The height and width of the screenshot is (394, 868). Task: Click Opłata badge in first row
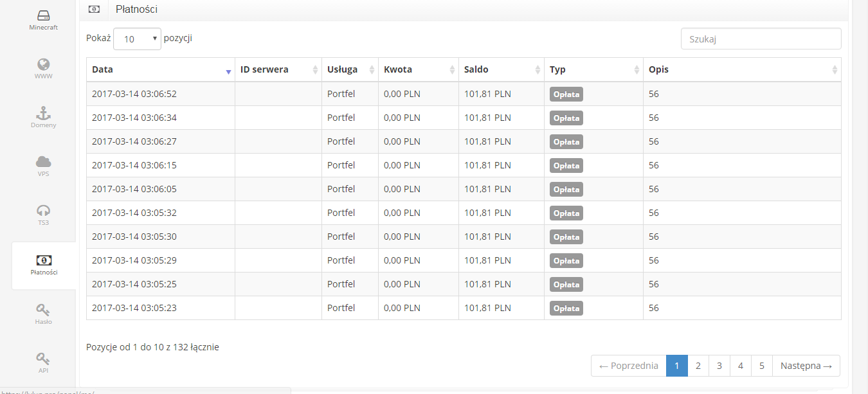tap(566, 94)
